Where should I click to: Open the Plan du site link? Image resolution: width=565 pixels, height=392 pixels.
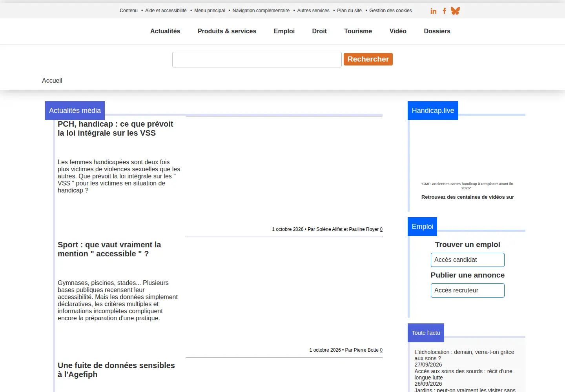[x=349, y=11]
